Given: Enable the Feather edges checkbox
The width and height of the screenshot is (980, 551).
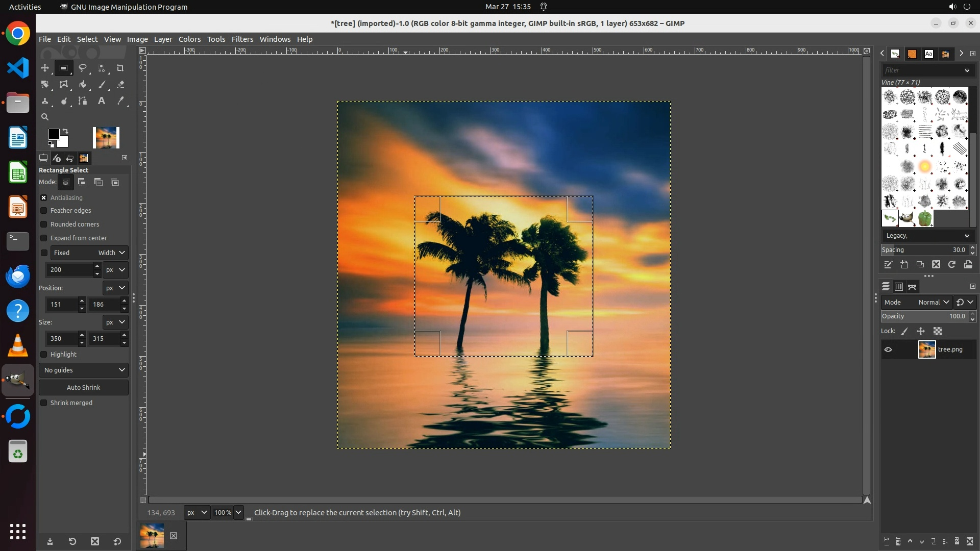Looking at the screenshot, I should click(44, 211).
